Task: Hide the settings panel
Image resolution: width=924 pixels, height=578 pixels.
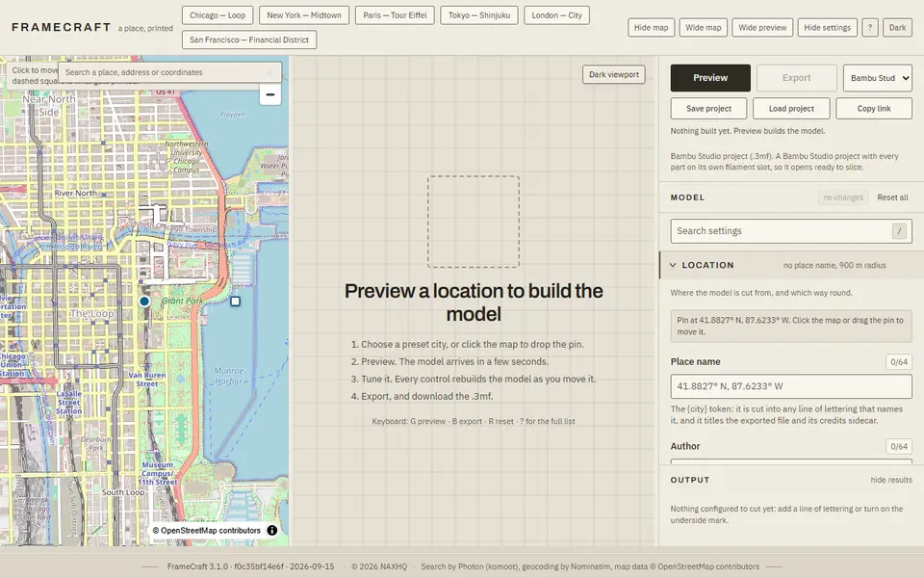Action: tap(827, 28)
